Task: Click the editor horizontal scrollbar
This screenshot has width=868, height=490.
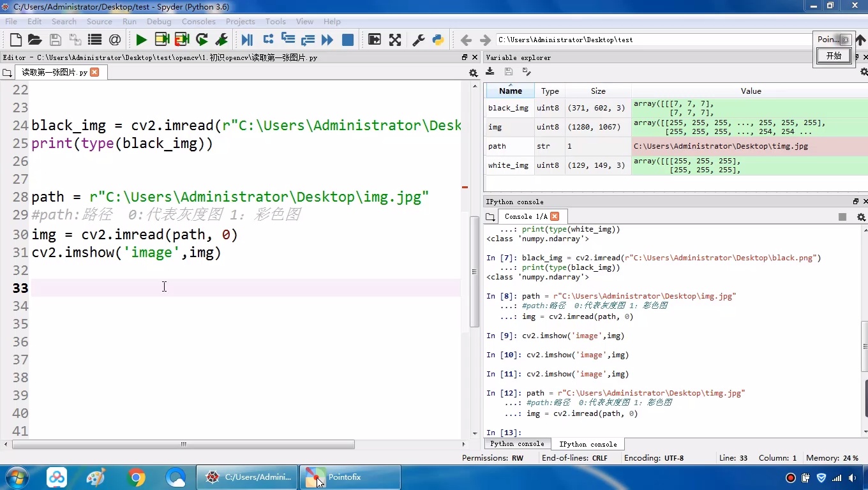Action: (x=184, y=444)
